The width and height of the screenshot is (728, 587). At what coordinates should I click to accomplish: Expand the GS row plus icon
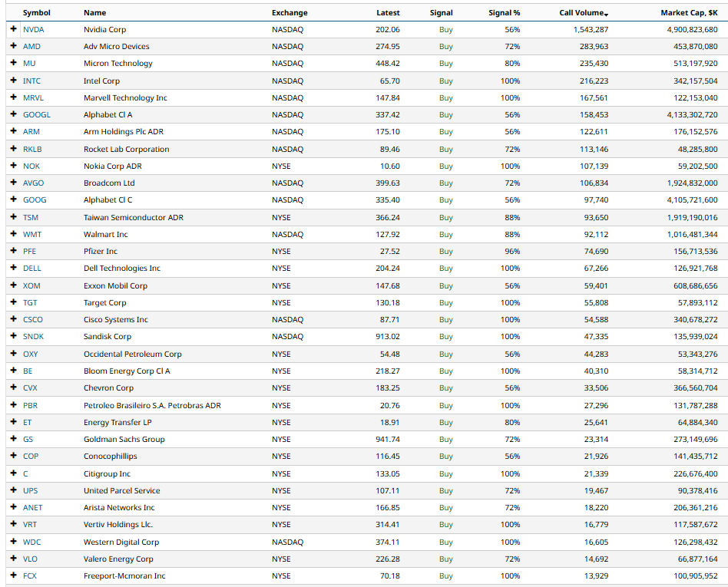click(x=13, y=439)
